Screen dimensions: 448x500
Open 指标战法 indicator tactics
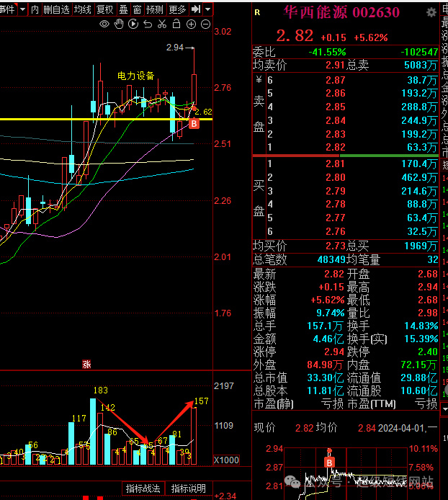143,488
